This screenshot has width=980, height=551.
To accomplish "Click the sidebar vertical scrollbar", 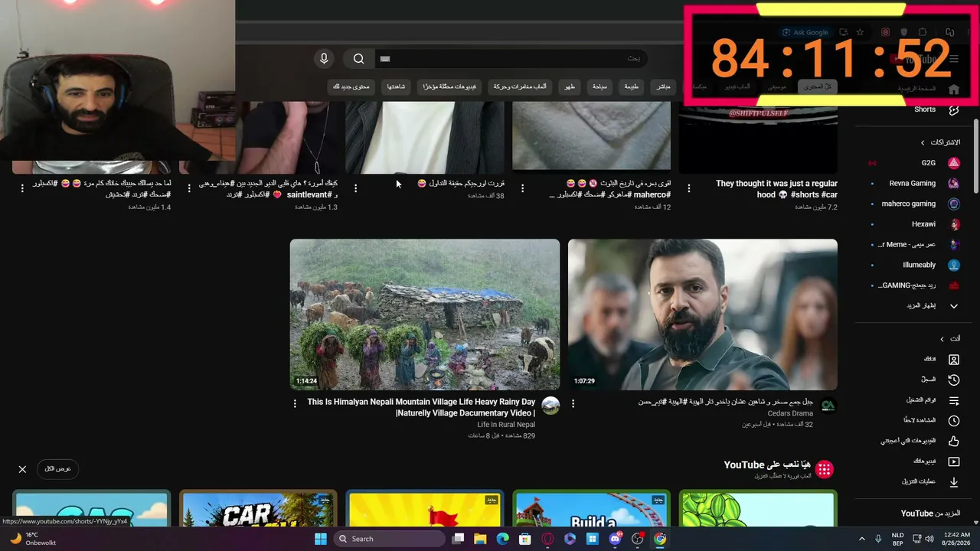I will coord(976,157).
